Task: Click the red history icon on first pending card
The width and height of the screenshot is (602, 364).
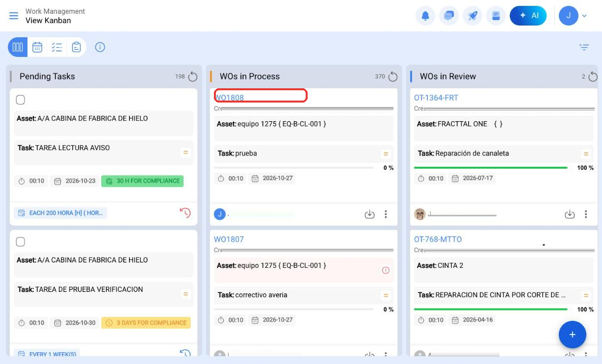Action: coord(185,213)
